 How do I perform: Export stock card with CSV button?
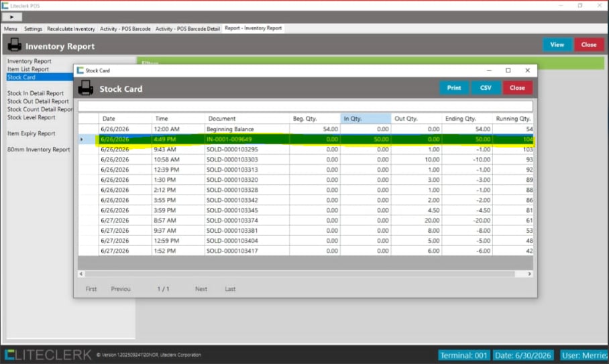(486, 88)
